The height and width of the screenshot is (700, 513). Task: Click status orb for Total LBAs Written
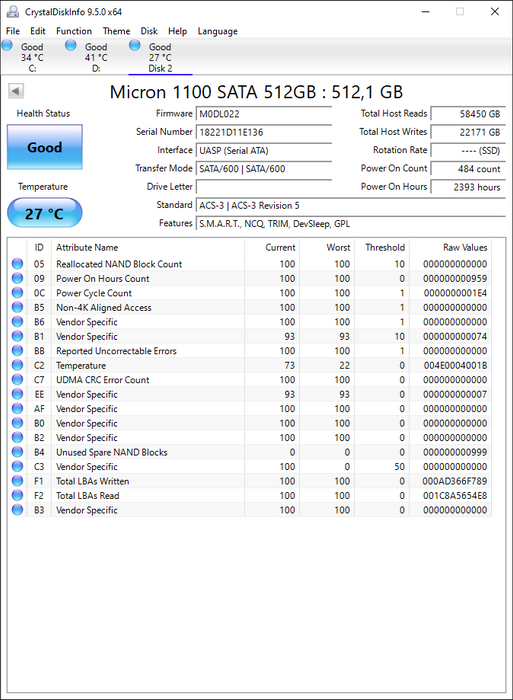[17, 481]
